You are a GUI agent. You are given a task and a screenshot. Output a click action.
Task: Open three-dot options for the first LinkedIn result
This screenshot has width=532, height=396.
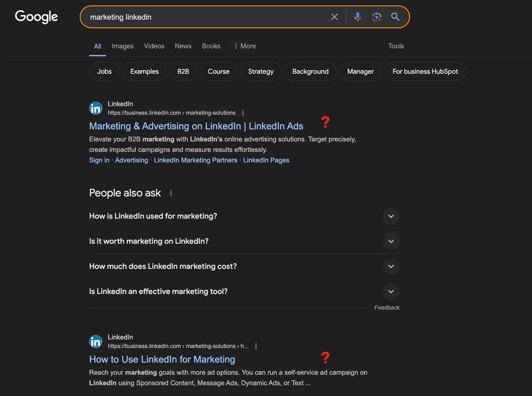[x=243, y=113]
